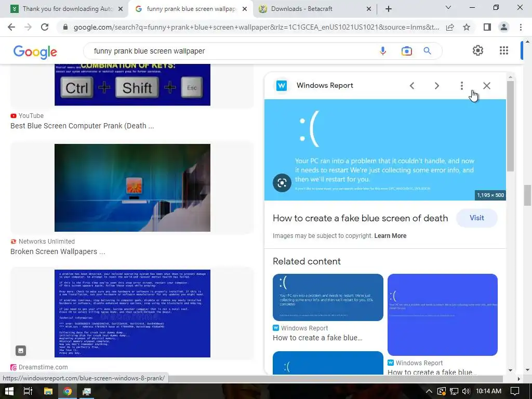Image resolution: width=532 pixels, height=399 pixels.
Task: Open the volume control in system tray
Action: click(x=466, y=391)
